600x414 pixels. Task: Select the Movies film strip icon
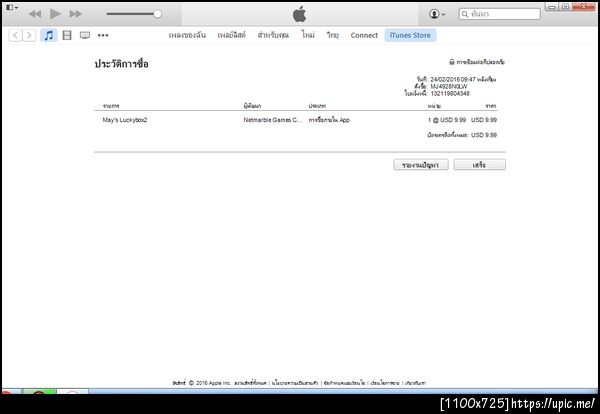click(67, 36)
